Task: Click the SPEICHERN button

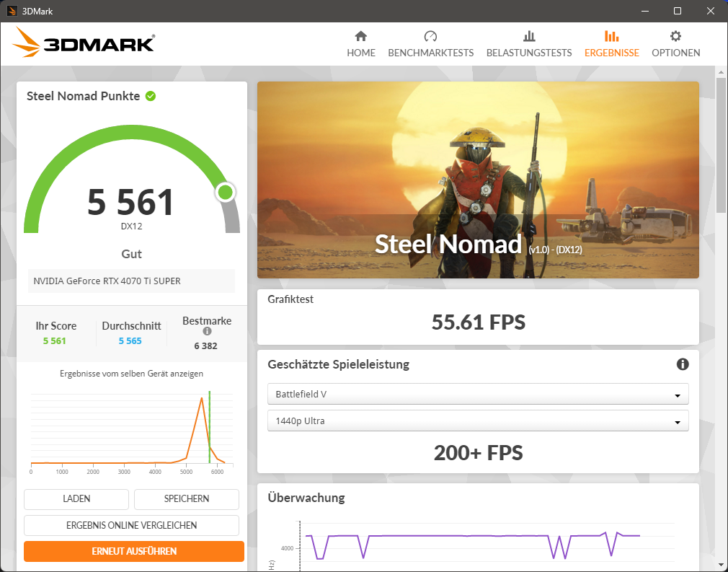Action: tap(186, 498)
